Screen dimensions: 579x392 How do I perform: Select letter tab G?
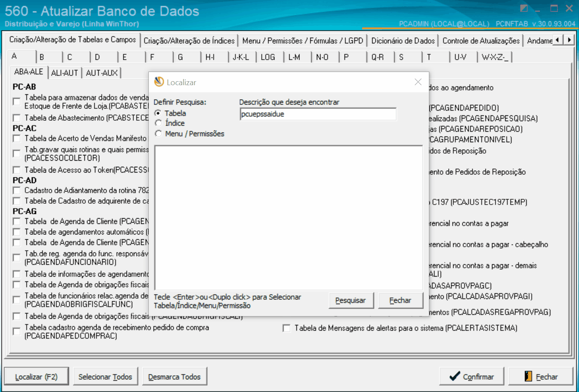pos(187,57)
